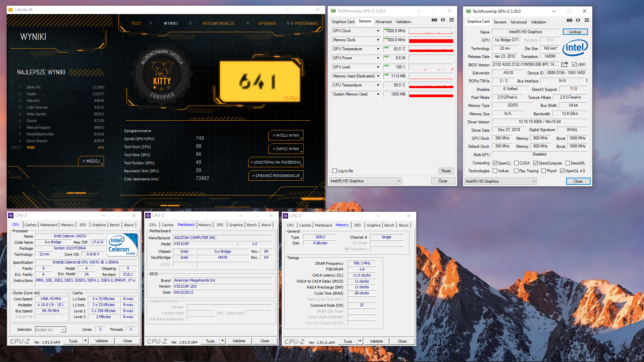Enable the Log to file checkbox
This screenshot has height=362, width=644.
tap(334, 171)
